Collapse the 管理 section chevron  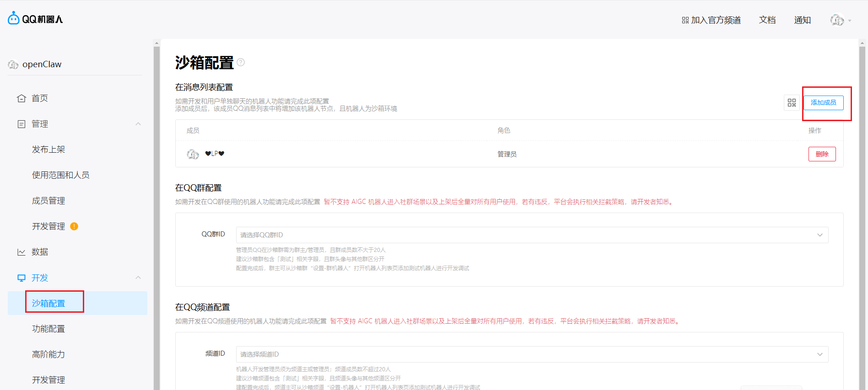(138, 124)
